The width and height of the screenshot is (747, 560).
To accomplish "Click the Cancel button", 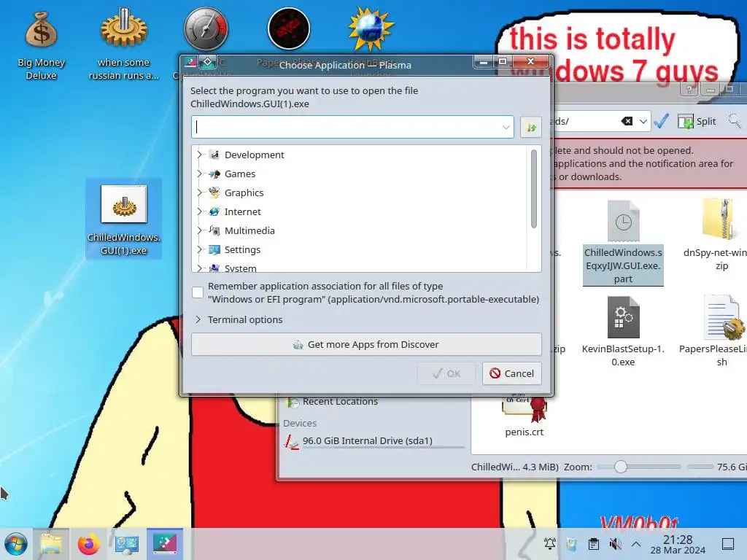I will (x=512, y=373).
